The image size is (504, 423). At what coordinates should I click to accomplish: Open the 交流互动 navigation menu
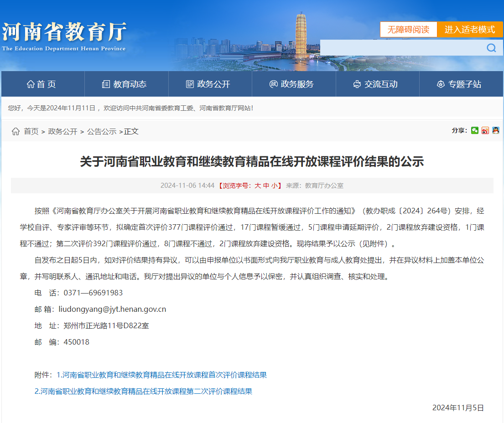375,84
